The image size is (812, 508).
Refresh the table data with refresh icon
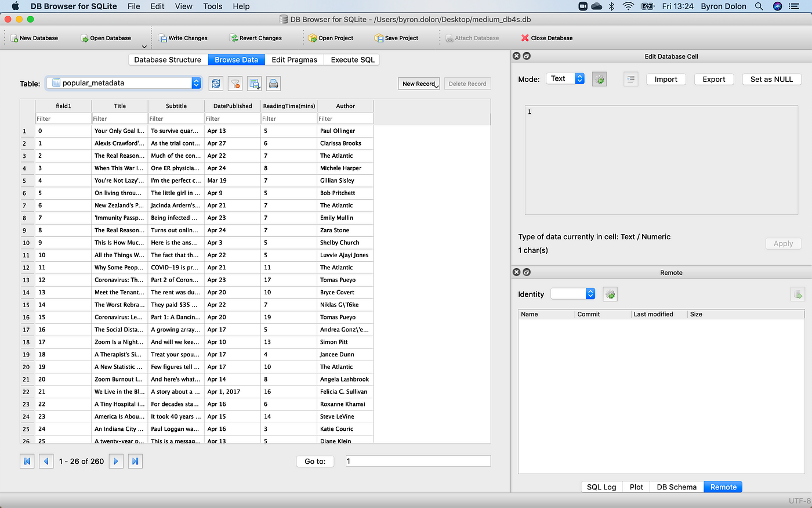pos(216,84)
